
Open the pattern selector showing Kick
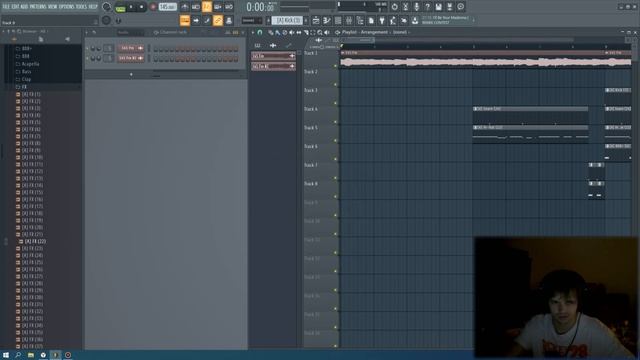287,20
